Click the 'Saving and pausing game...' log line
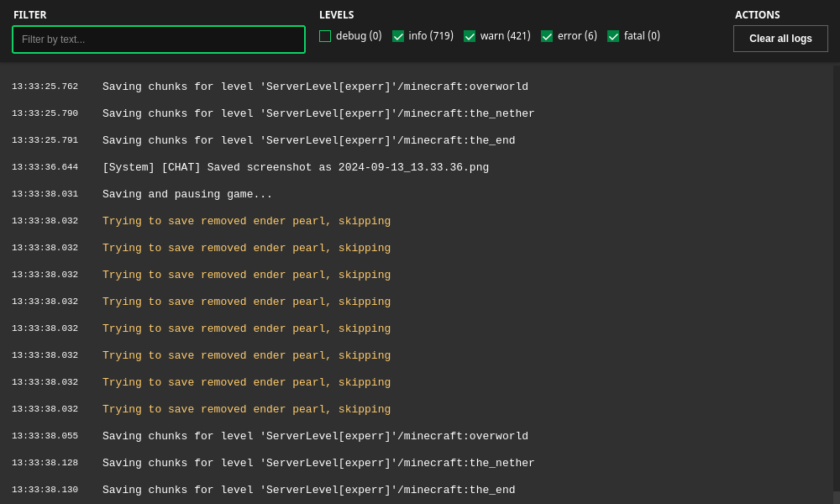Screen dimensions: 840x504 point(187,195)
